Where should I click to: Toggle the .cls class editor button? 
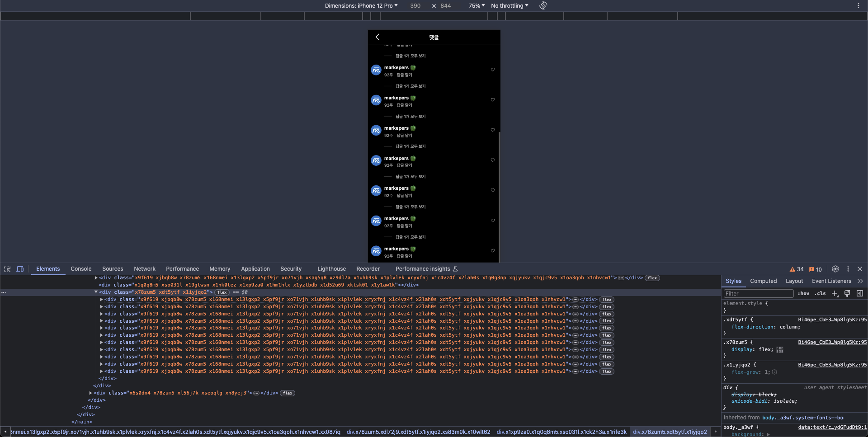point(821,293)
